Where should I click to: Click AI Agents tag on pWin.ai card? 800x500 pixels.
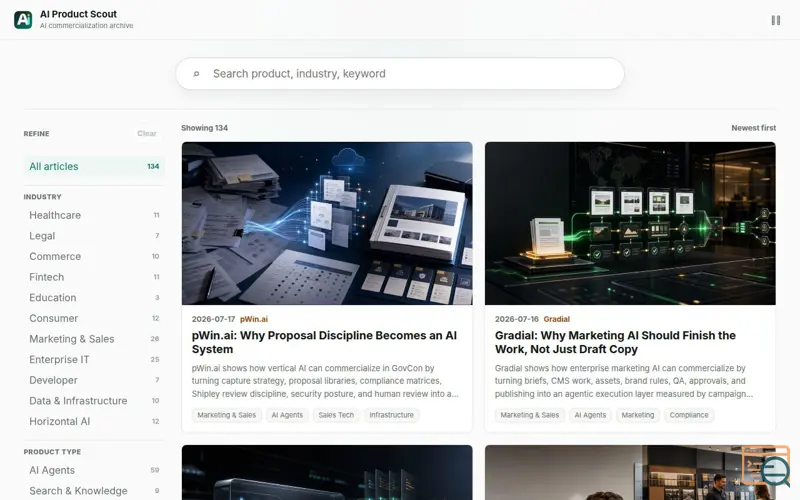[287, 415]
